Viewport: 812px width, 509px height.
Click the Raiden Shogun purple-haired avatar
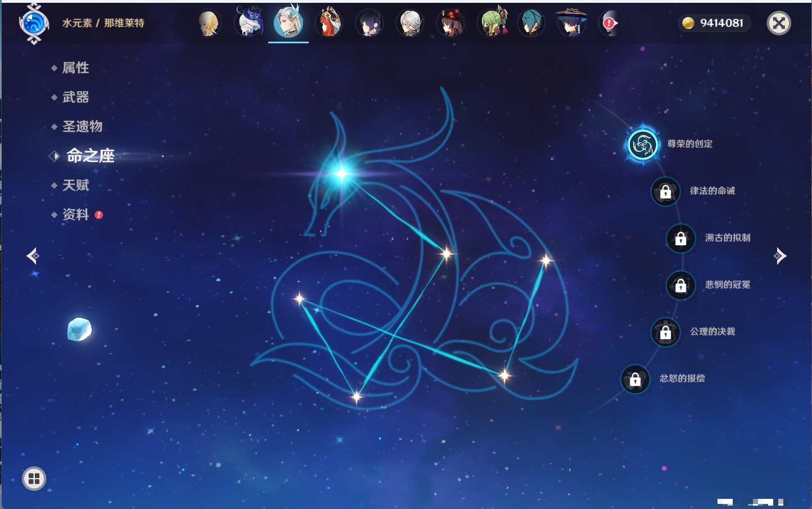click(x=369, y=23)
